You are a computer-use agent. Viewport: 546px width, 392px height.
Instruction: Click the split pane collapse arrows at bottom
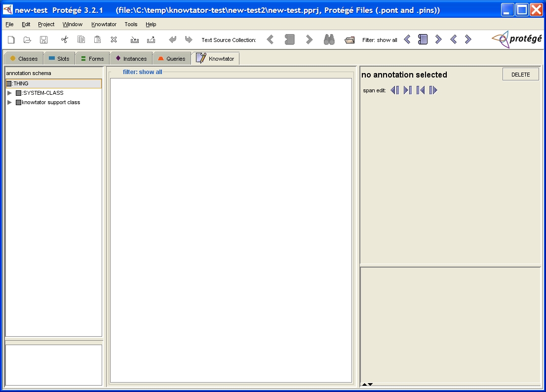[x=367, y=384]
